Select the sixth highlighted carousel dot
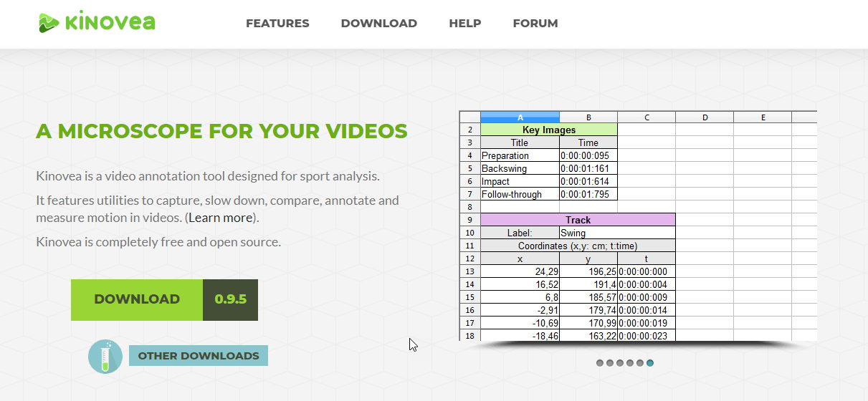Viewport: 868px width, 401px height. (650, 363)
